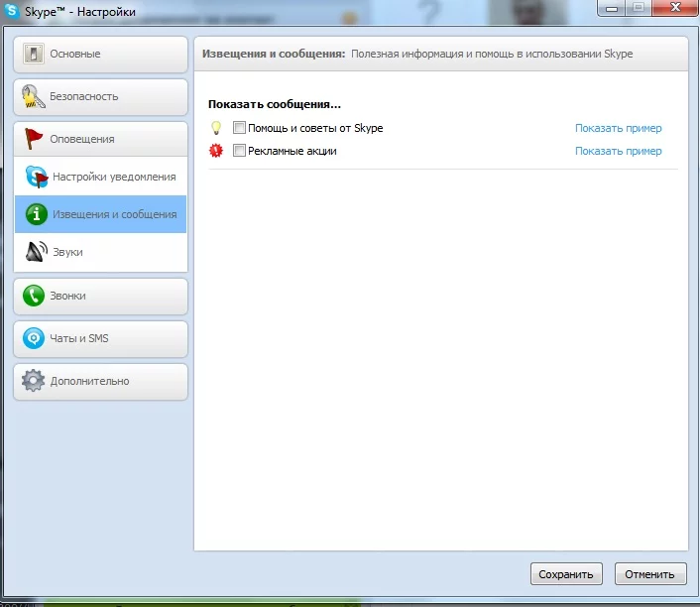This screenshot has width=700, height=607.
Task: Enable Рекламные акции checkbox
Action: (x=239, y=151)
